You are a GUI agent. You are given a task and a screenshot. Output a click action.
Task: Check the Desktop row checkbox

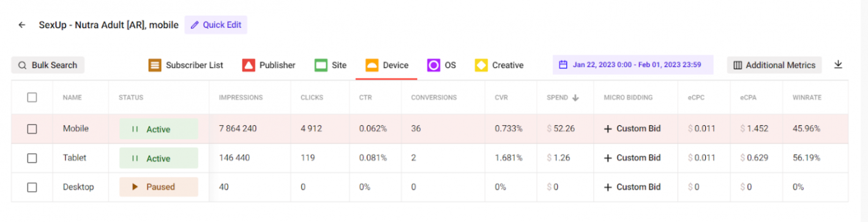point(32,187)
